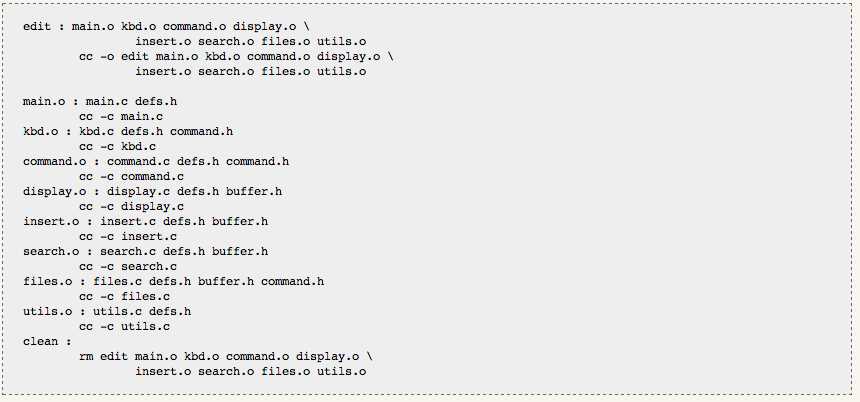Click the 'search.o : search.c' rule line

click(x=145, y=252)
